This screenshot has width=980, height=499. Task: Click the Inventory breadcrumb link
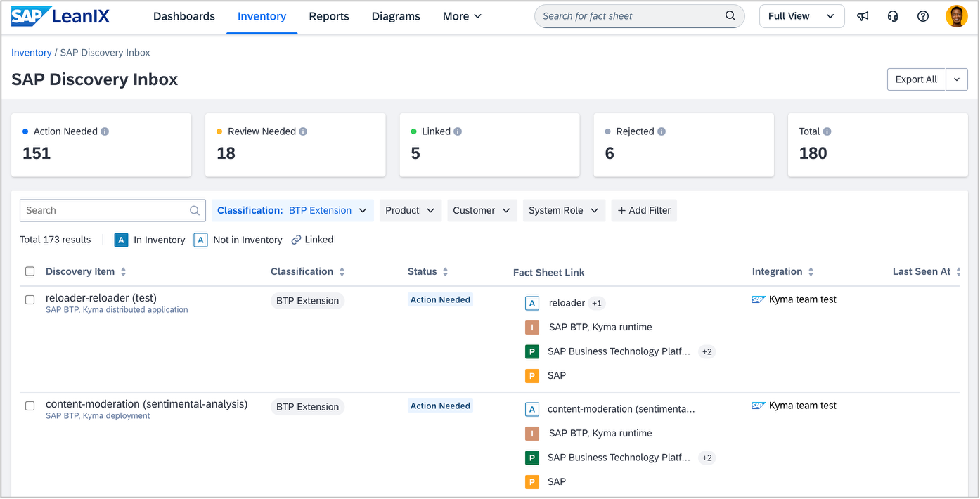tap(31, 53)
